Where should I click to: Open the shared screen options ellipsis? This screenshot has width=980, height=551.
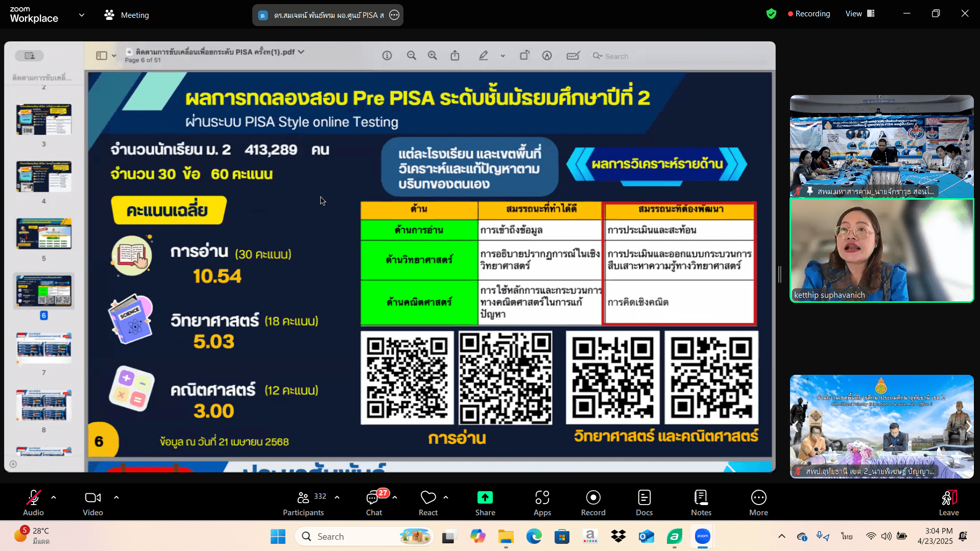pos(394,15)
